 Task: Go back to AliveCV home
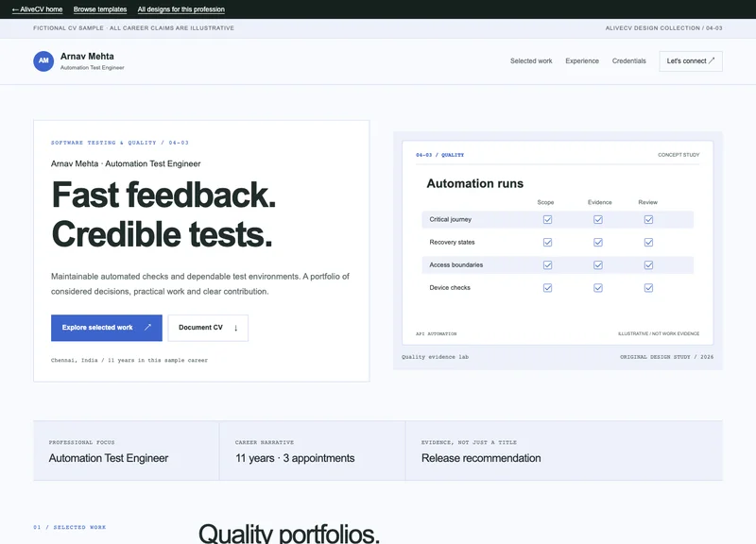click(x=37, y=9)
